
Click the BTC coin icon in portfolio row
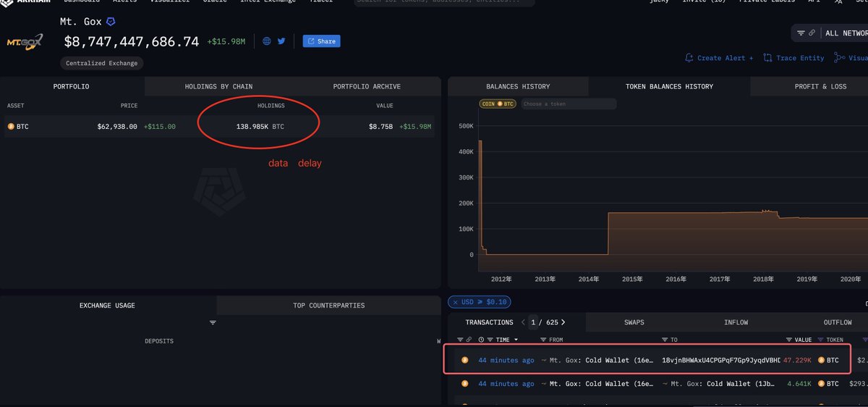click(x=11, y=126)
